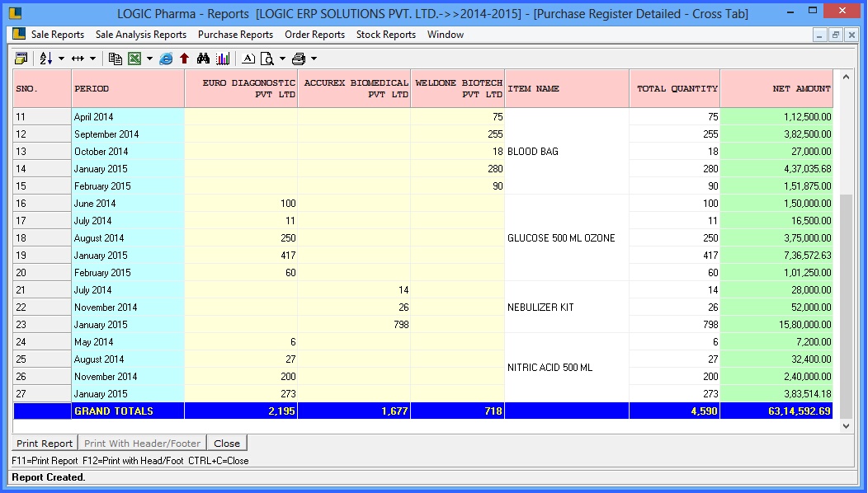868x493 pixels.
Task: Open the Purchase Reports menu
Action: 235,35
